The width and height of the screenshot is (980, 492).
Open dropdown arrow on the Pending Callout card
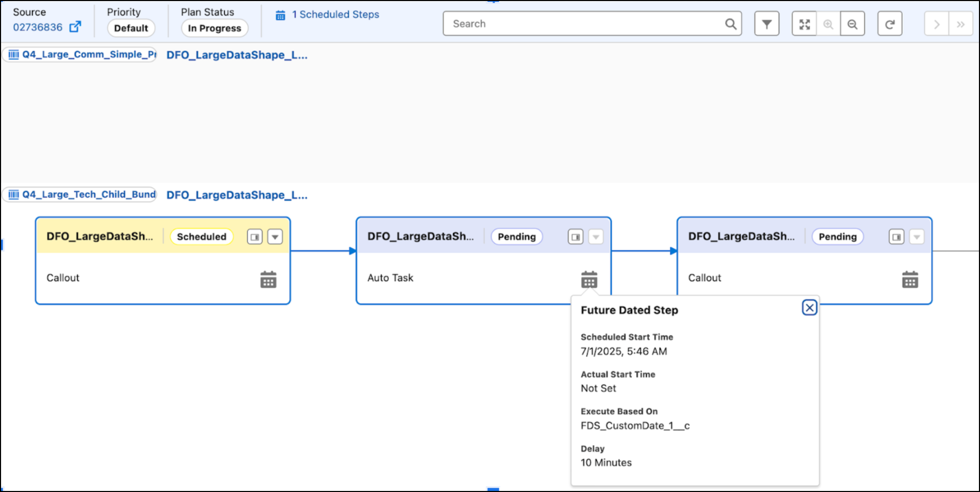(916, 237)
